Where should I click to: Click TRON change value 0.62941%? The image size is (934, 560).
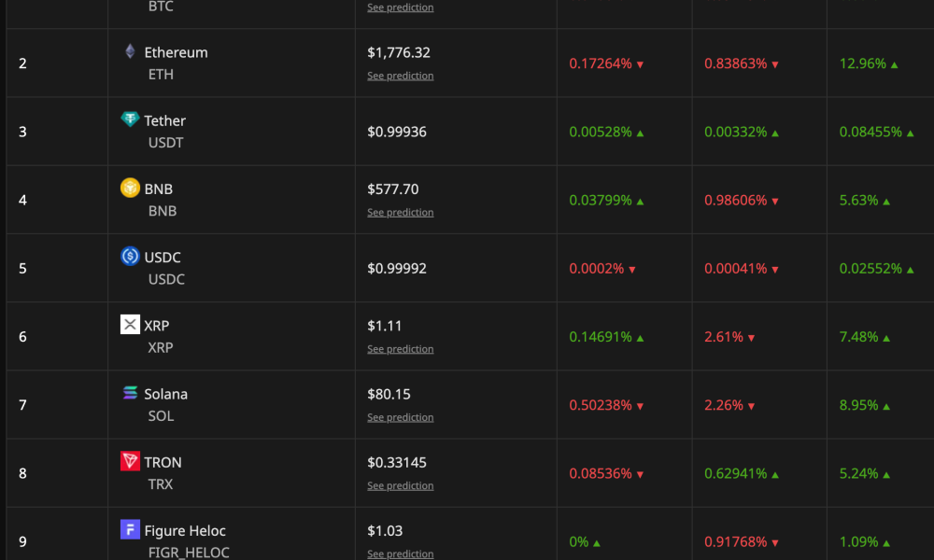click(x=735, y=474)
